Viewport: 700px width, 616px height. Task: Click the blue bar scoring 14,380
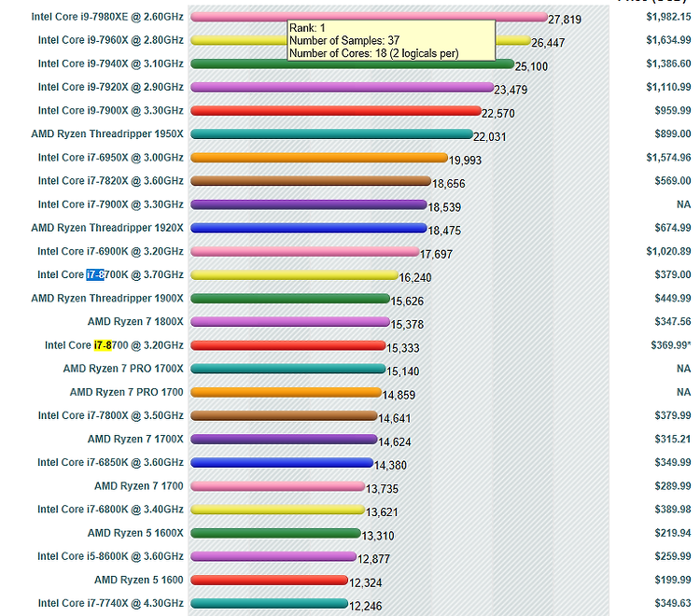[282, 463]
